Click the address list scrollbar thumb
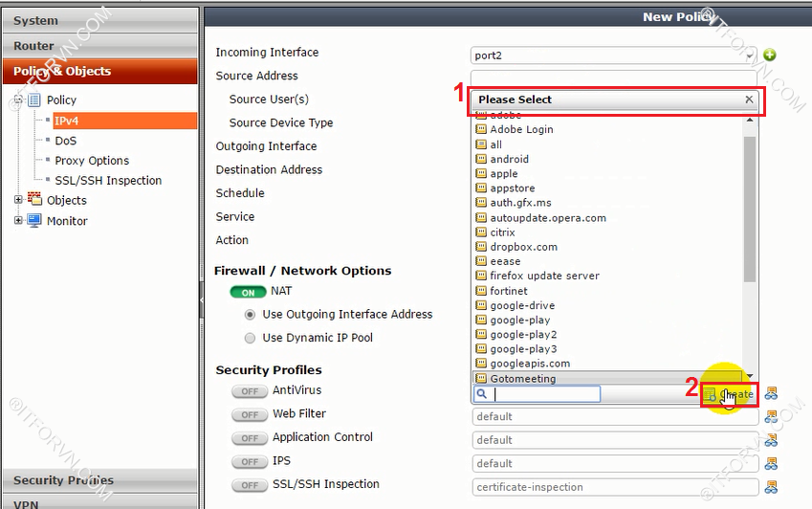The image size is (812, 509). (749, 210)
